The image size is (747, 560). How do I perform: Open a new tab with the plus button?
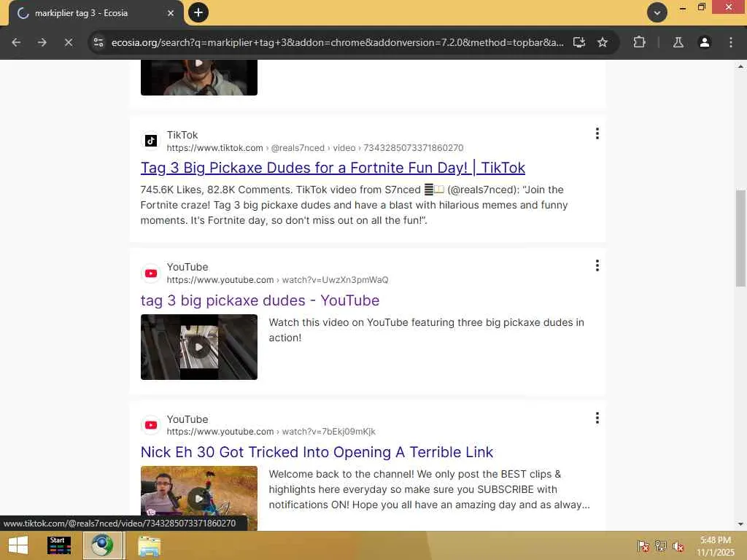tap(198, 12)
